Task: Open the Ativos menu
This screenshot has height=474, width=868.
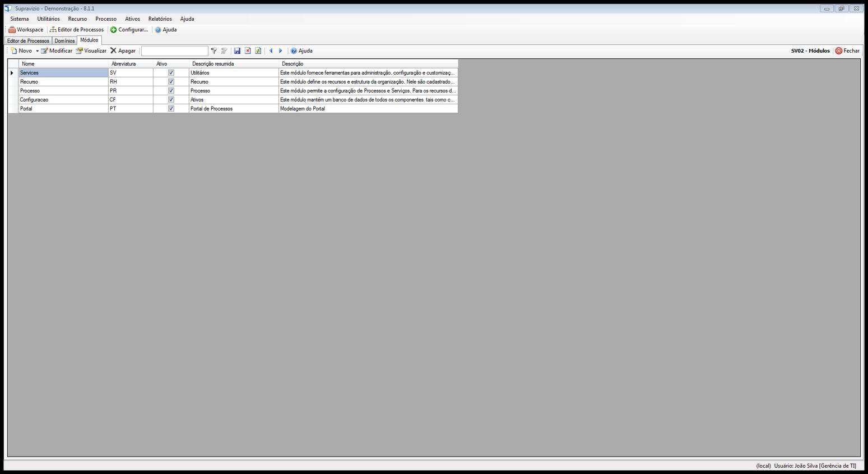Action: coord(133,19)
